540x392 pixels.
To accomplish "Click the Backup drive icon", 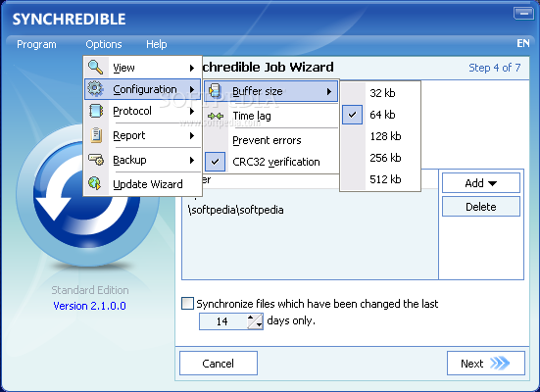I will [95, 160].
